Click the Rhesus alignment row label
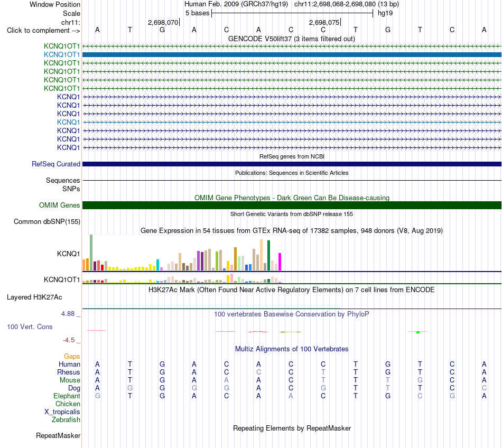 pyautogui.click(x=69, y=372)
